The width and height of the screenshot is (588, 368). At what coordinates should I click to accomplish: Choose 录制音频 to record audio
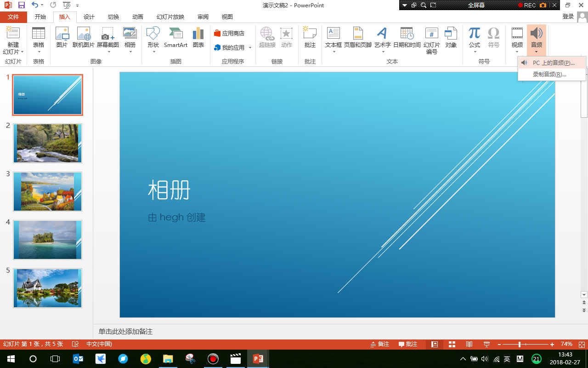[x=551, y=74]
